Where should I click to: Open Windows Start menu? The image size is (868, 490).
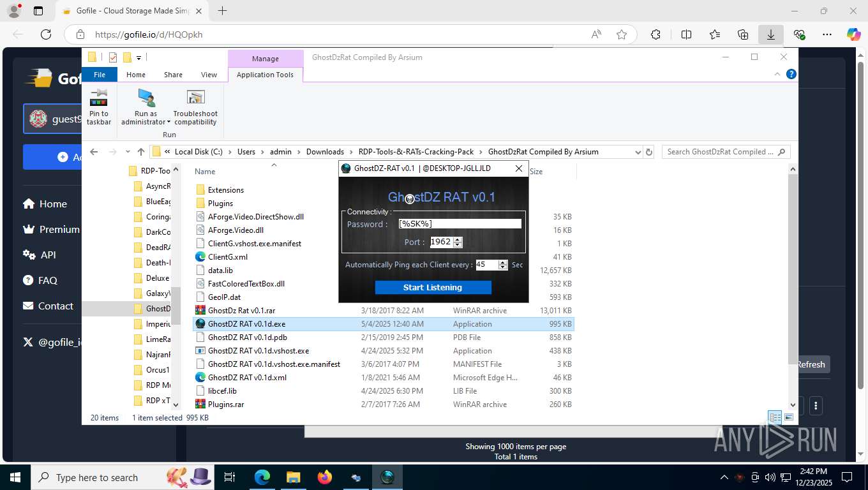(15, 477)
